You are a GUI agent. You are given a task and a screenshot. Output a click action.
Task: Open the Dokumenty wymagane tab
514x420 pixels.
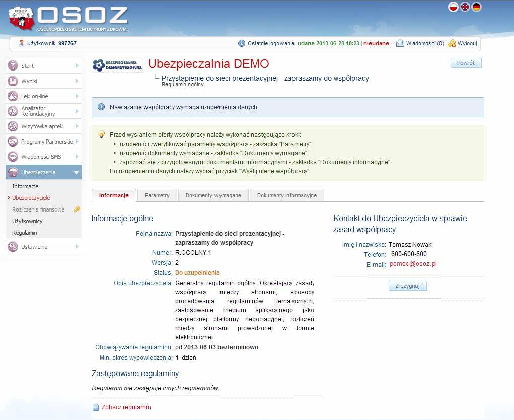tap(213, 195)
